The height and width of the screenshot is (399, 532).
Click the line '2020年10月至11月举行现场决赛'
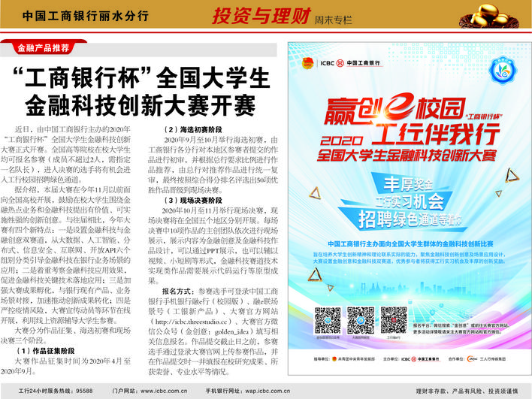tap(220, 210)
